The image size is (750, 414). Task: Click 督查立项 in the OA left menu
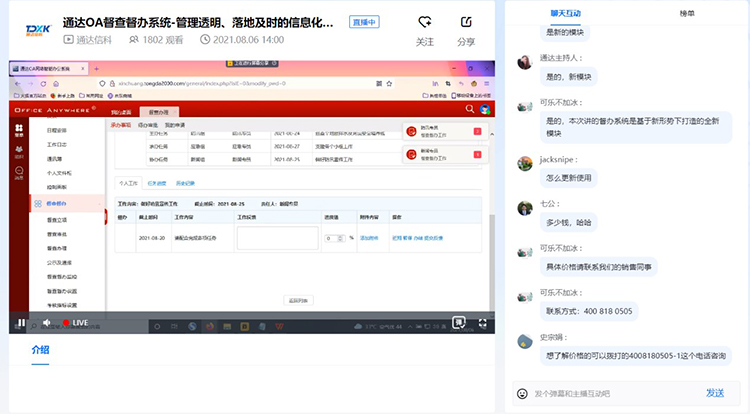pyautogui.click(x=56, y=220)
